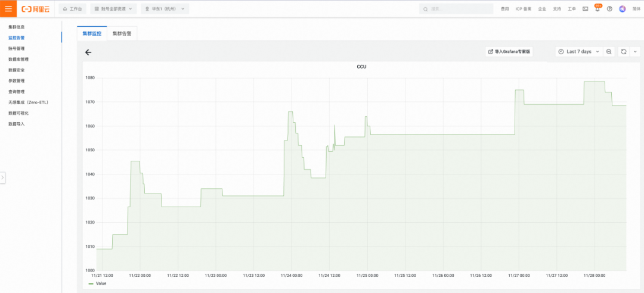Switch to the 集群告警 tab
Screen dimensions: 644x293
click(x=122, y=34)
